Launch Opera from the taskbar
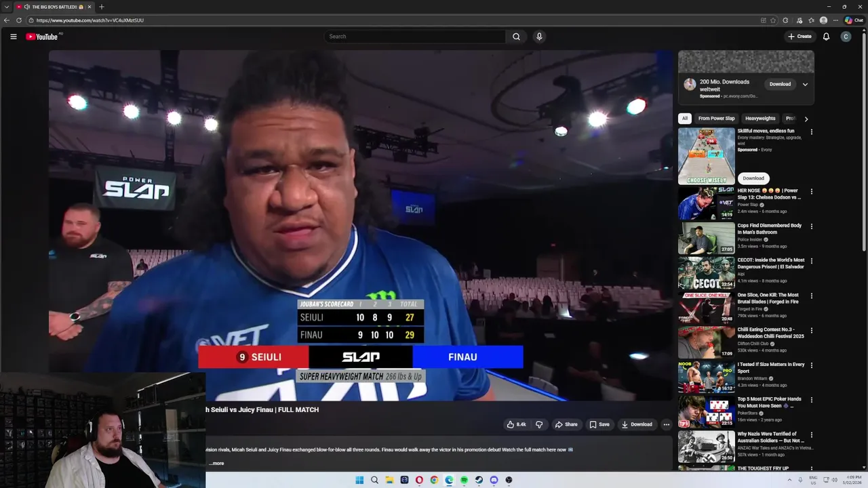868x488 pixels. pyautogui.click(x=419, y=480)
